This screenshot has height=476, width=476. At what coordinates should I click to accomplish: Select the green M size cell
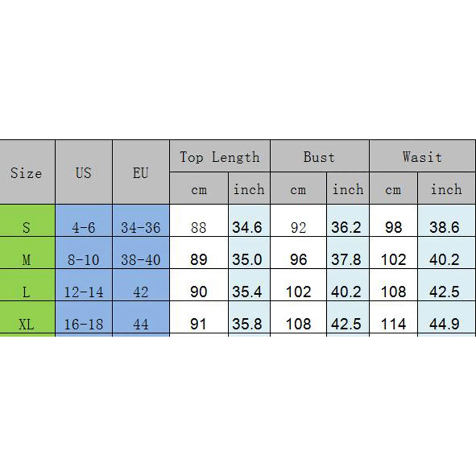point(27,259)
